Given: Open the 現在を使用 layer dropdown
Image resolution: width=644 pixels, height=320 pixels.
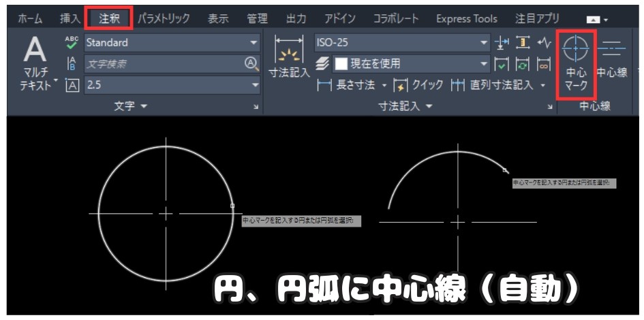Looking at the screenshot, I should [x=411, y=64].
